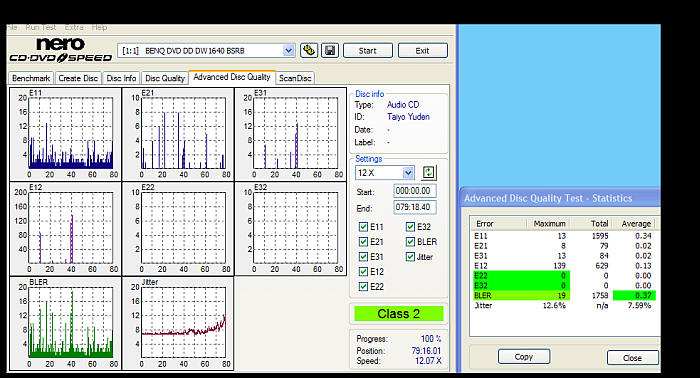700x378 pixels.
Task: Click the End time input field
Action: click(415, 207)
